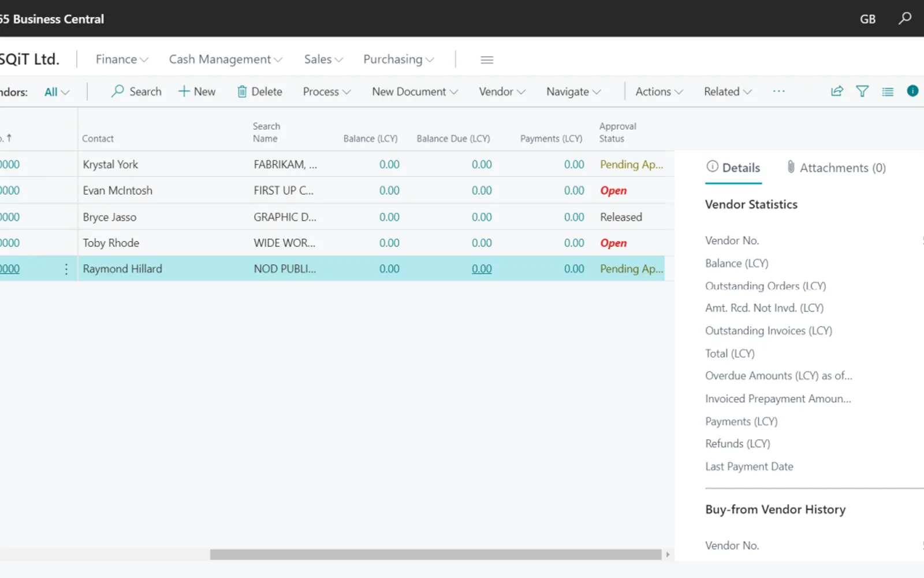Viewport: 924px width, 578px height.
Task: Open the Share icon in toolbar
Action: [837, 91]
